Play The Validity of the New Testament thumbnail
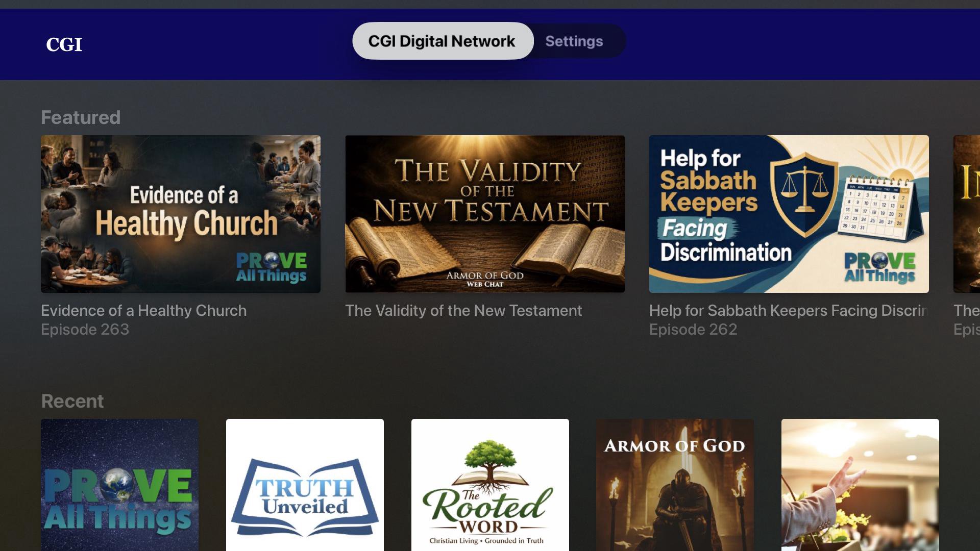 click(485, 214)
